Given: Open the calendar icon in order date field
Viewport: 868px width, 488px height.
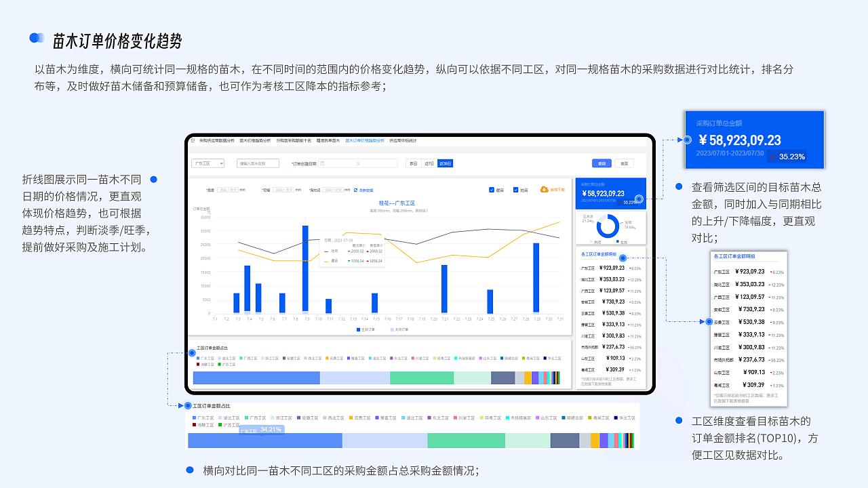Looking at the screenshot, I should pos(322,163).
